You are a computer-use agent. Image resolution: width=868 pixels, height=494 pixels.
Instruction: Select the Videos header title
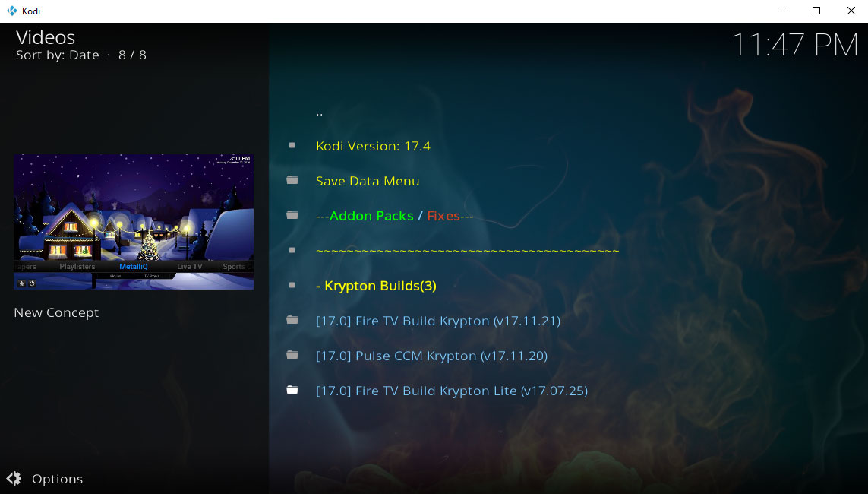click(x=44, y=36)
